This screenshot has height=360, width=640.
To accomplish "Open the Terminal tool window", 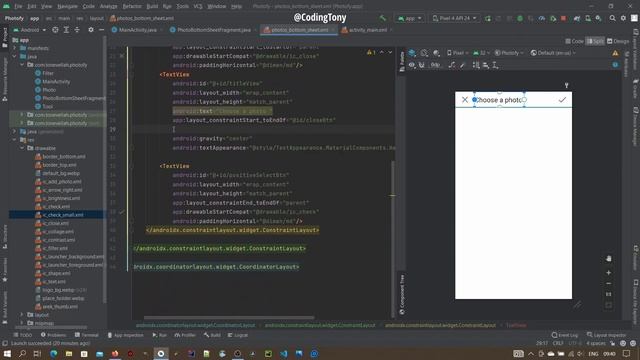I will click(x=87, y=335).
